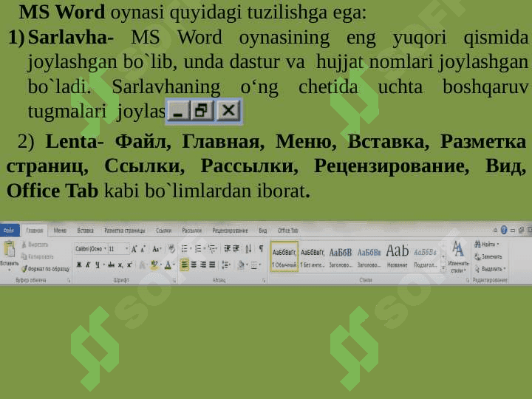
Task: Decrease the paragraph indent
Action: coord(227,249)
